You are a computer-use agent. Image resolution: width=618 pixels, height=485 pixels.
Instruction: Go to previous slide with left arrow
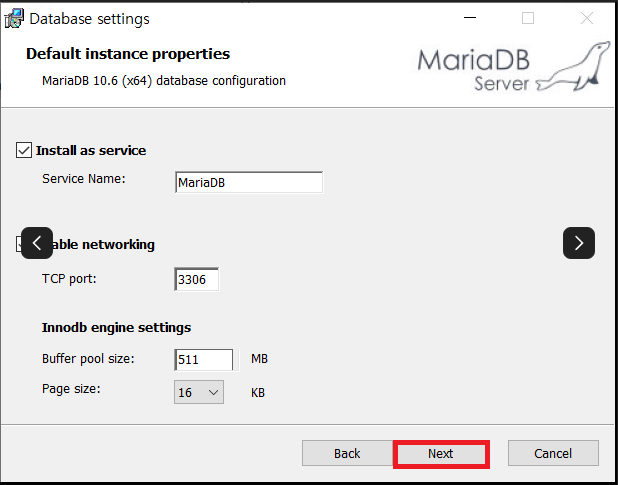click(37, 243)
